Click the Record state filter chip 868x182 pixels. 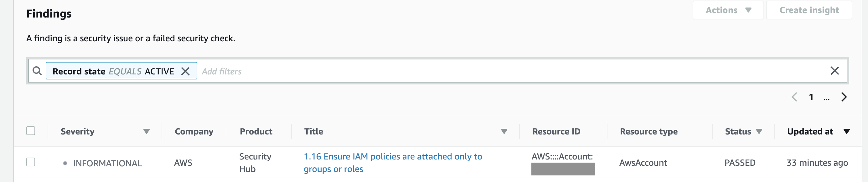point(113,71)
